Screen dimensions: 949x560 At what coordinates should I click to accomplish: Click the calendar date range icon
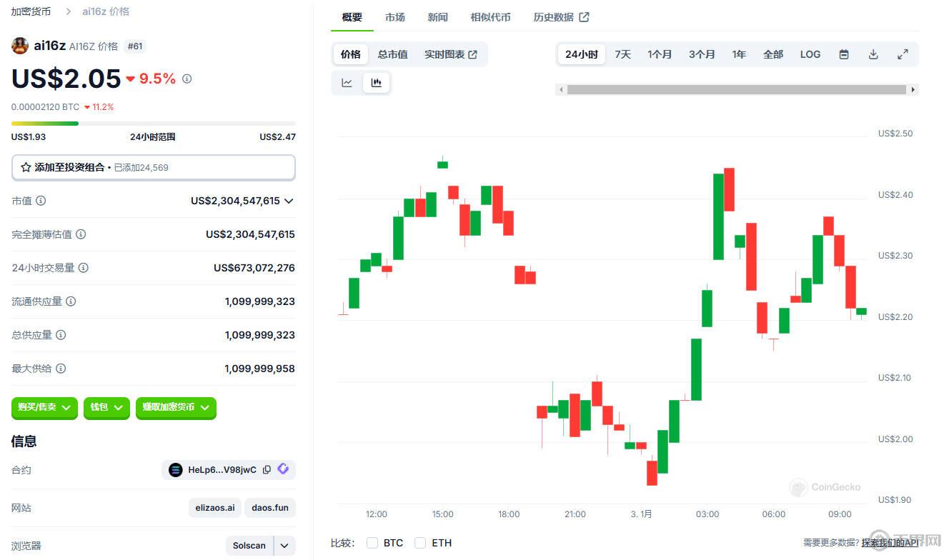tap(844, 54)
